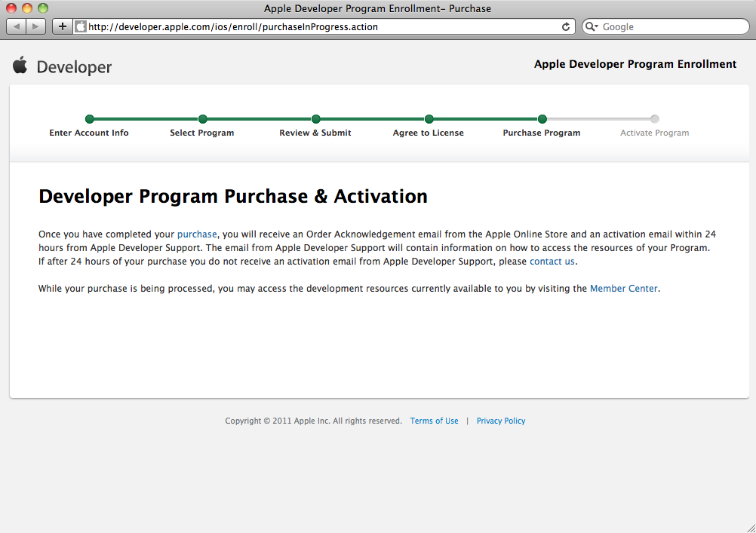This screenshot has height=533, width=756.
Task: Add a bookmark with the plus button
Action: pos(62,26)
